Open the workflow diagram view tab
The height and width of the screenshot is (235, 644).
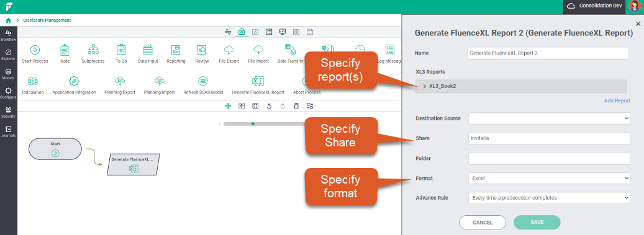tap(228, 32)
